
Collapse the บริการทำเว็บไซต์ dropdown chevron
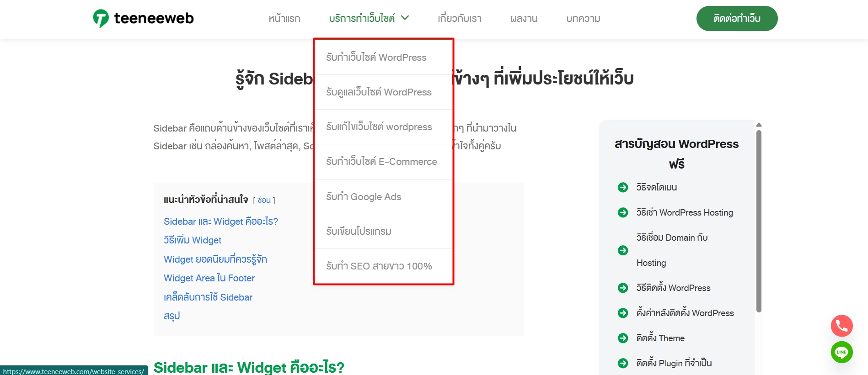[x=405, y=18]
